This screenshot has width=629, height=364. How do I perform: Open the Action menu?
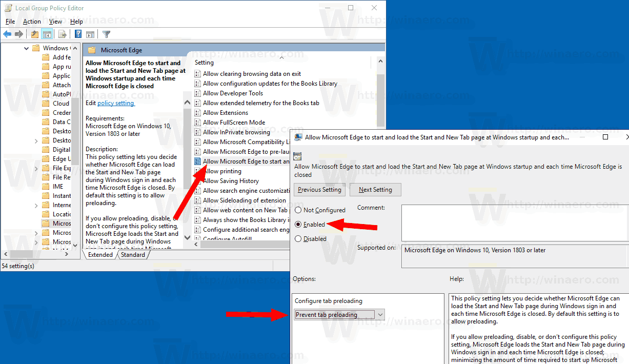coord(32,22)
